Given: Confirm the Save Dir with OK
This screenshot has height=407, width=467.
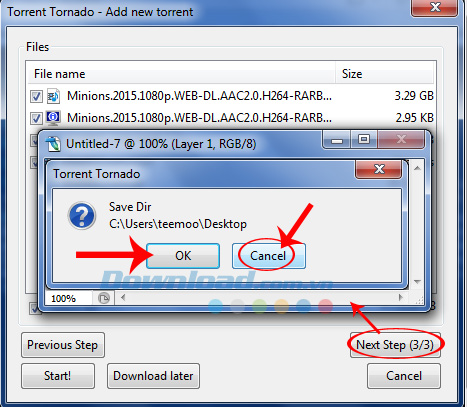Looking at the screenshot, I should 183,256.
